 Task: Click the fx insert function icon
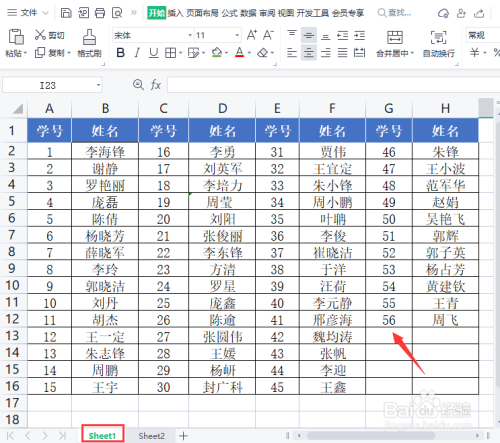(x=156, y=85)
